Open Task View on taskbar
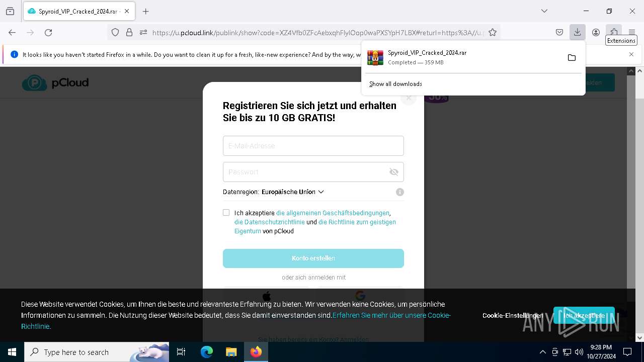 click(x=181, y=352)
